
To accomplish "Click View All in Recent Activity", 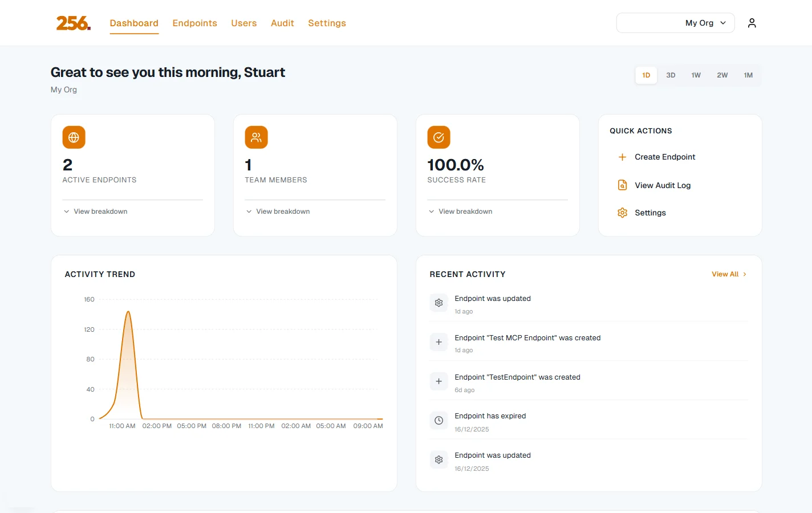I will click(x=726, y=274).
